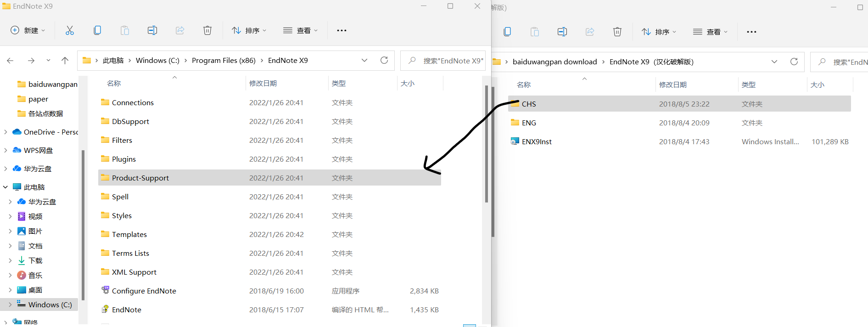Open recent locations dropdown arrow in left window
The image size is (868, 327).
coord(48,60)
